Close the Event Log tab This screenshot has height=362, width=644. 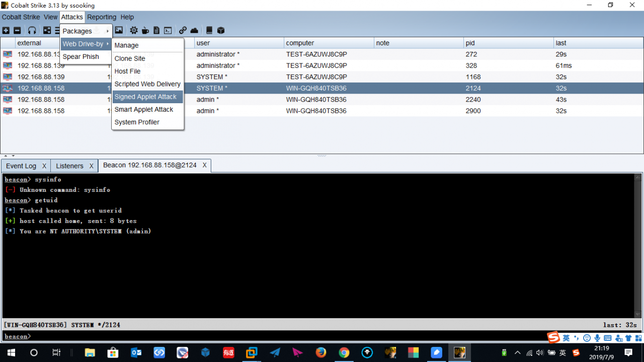(44, 166)
